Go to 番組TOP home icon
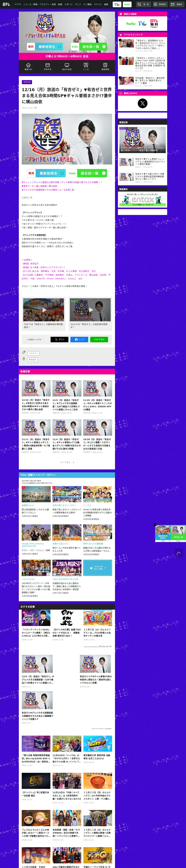 [x=28, y=66]
